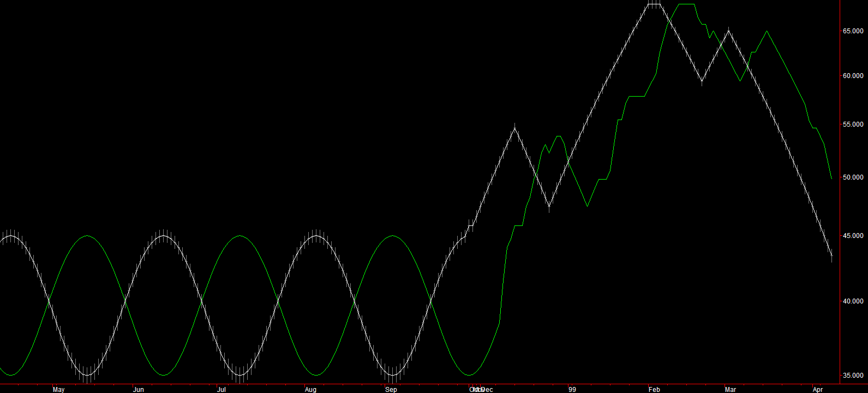This screenshot has height=393, width=868.
Task: Click the Sep label on time axis
Action: [391, 389]
